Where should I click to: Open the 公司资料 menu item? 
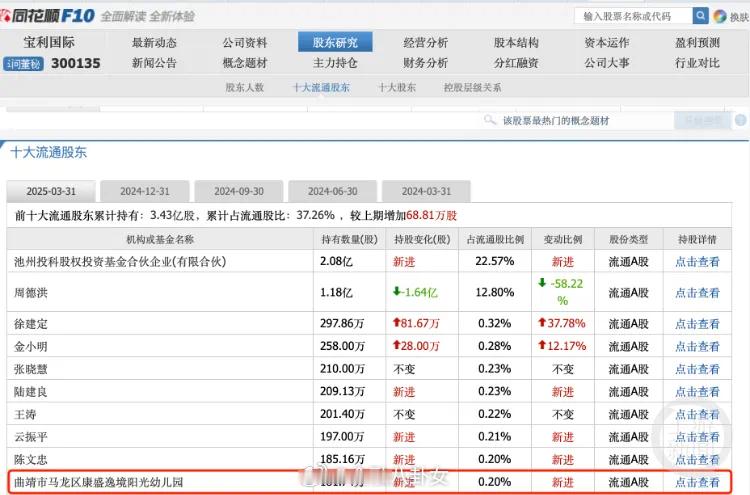point(245,43)
